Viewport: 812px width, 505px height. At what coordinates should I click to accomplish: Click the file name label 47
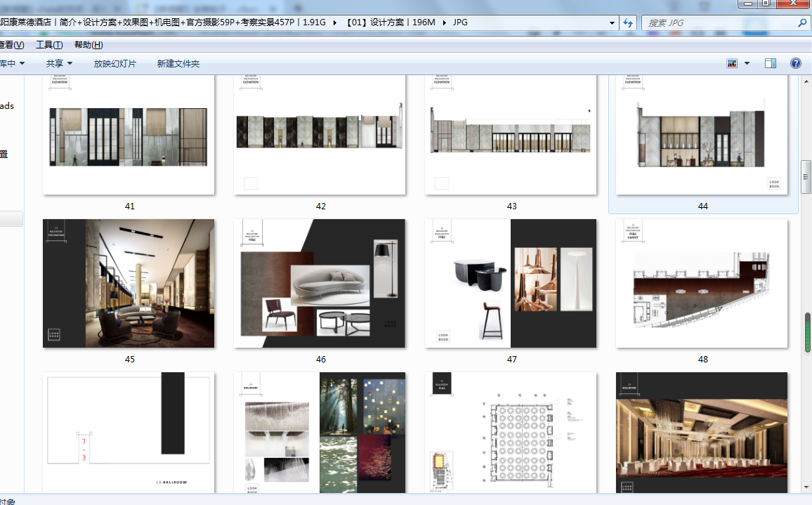pyautogui.click(x=511, y=359)
